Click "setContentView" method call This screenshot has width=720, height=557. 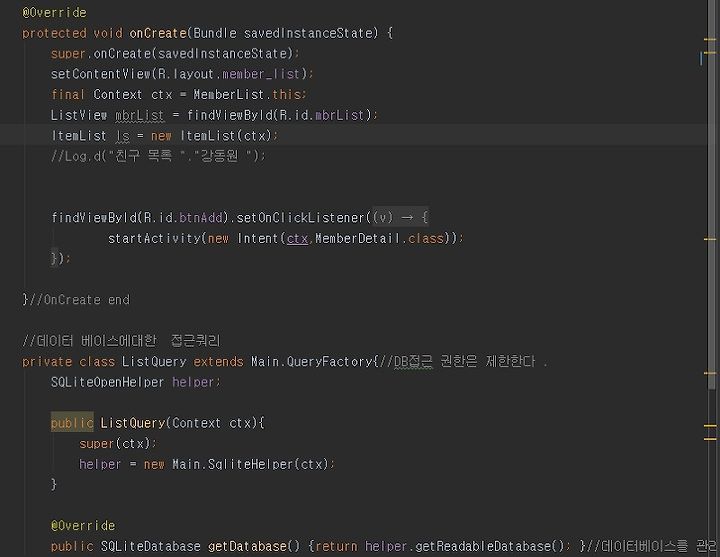[x=101, y=74]
